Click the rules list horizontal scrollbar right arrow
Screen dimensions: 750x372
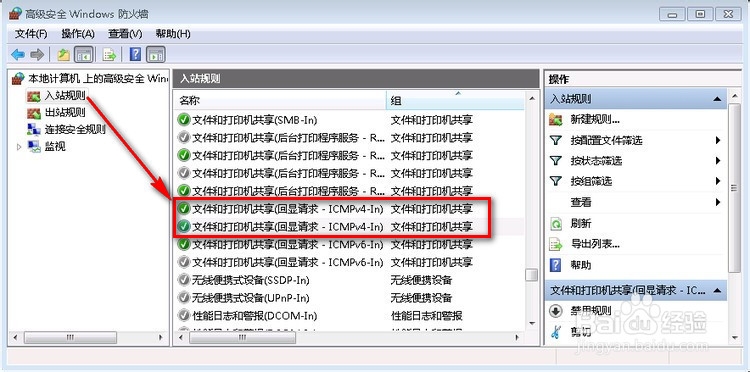[518, 337]
